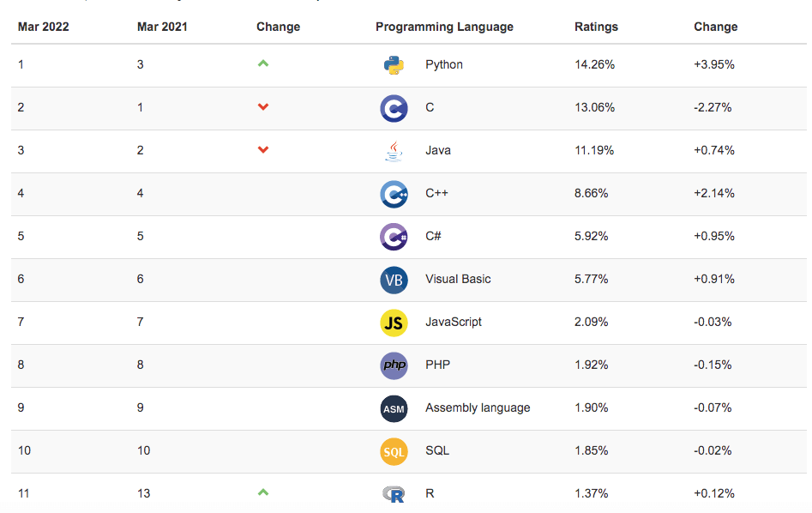Click the Assembly language ASM icon
Viewport: 812px width, 513px height.
[394, 408]
